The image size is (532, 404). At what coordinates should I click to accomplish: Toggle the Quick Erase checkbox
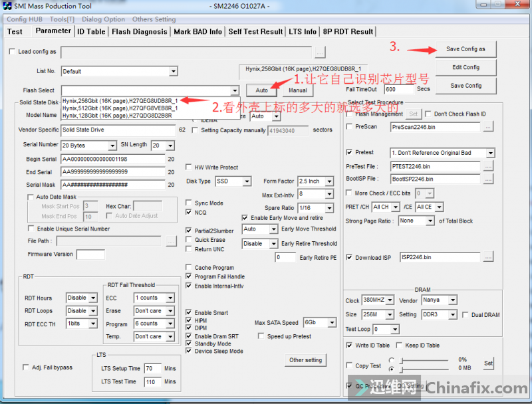point(189,240)
